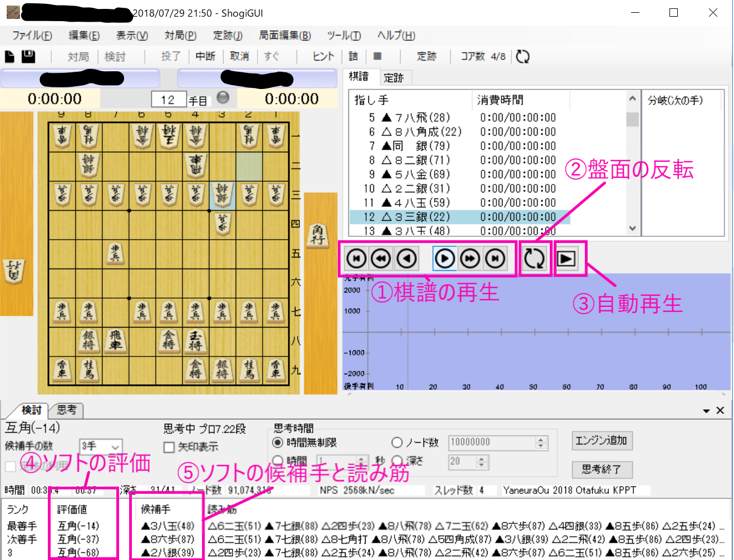Select the white silver on 3三
This screenshot has height=560, width=734.
(x=223, y=195)
